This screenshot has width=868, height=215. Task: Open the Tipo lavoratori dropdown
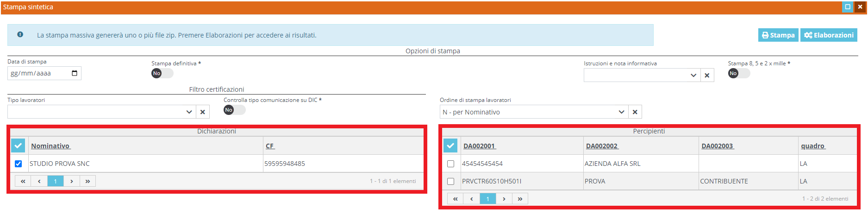coord(189,112)
